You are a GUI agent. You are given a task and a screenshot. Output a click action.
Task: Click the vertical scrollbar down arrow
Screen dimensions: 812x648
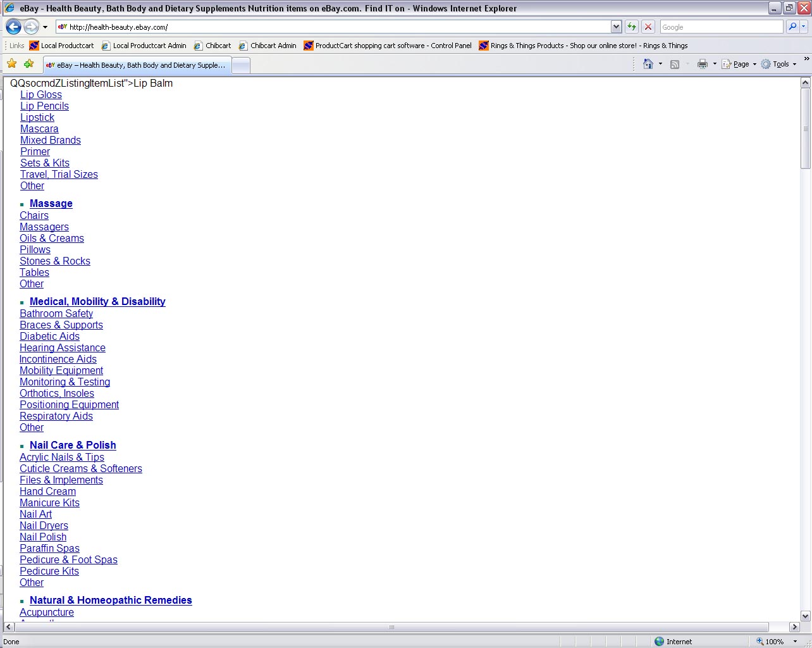coord(805,616)
